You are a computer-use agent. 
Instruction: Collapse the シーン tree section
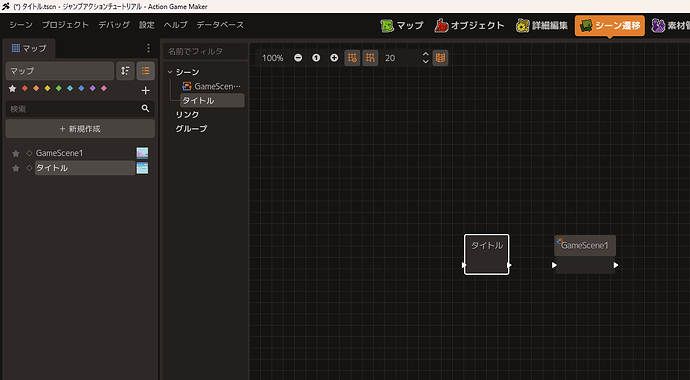[x=170, y=72]
